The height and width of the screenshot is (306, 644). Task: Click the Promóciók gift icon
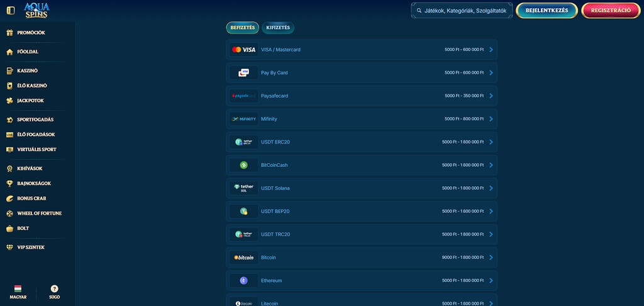[x=10, y=33]
